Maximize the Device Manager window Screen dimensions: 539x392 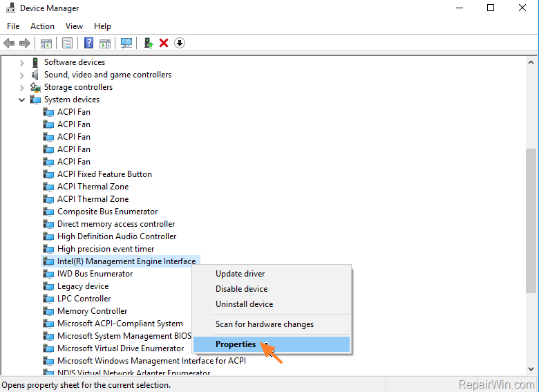tap(491, 8)
